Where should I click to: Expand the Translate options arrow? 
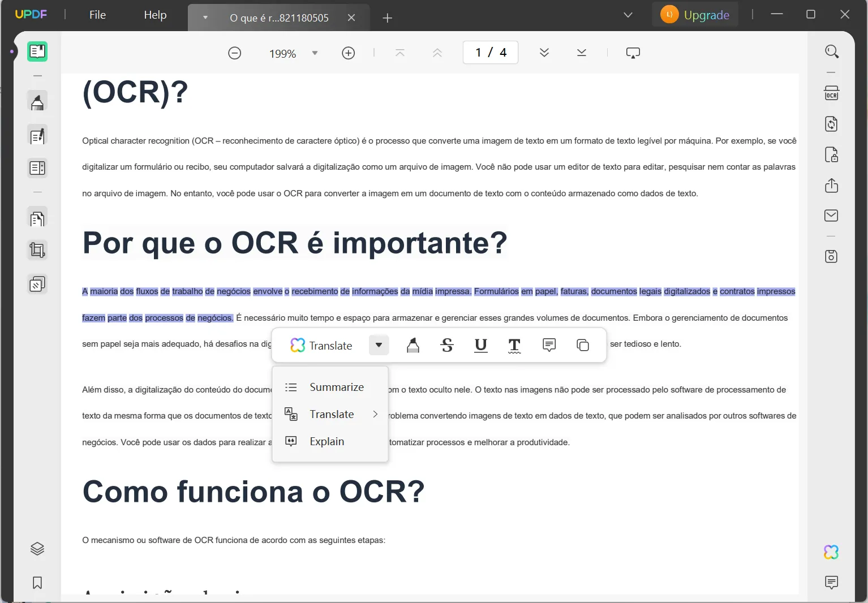[378, 345]
